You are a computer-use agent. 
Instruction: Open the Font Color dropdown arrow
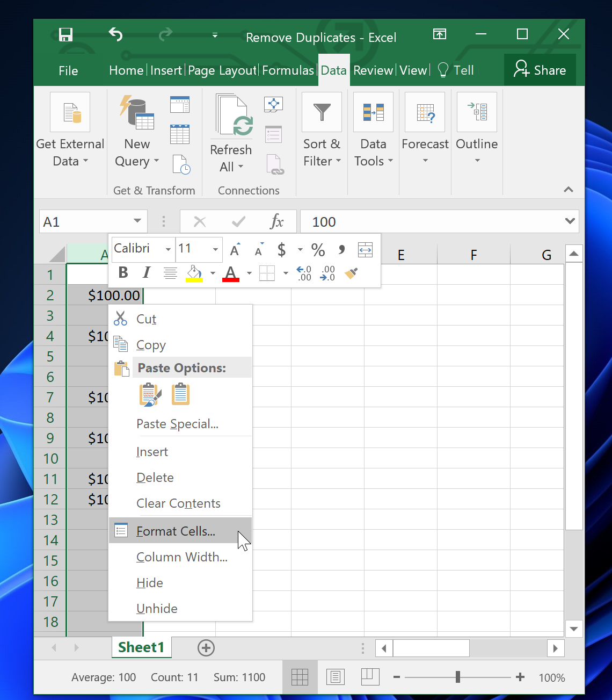tap(249, 273)
